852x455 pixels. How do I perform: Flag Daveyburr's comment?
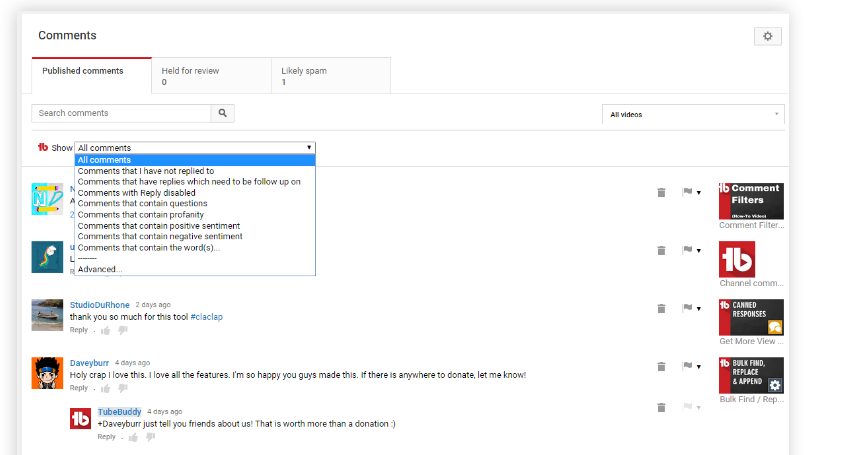tap(687, 366)
